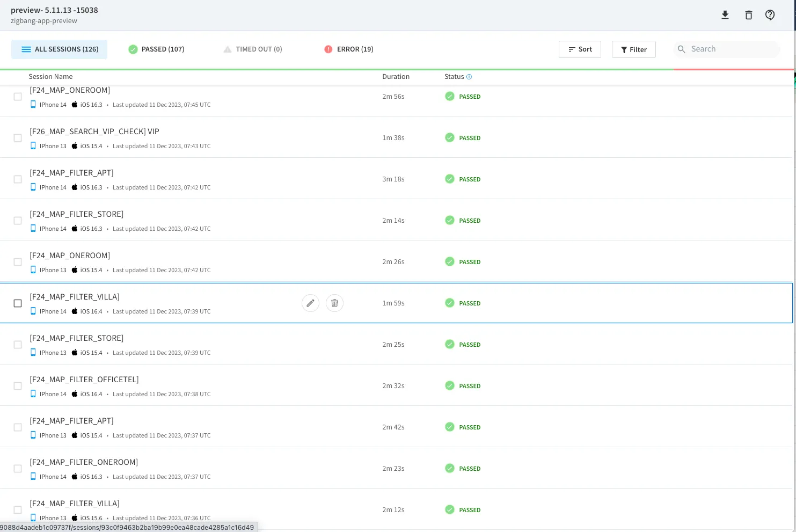Edit the hovered F24_MAP_FILTER_VILLA session with the pencil icon
This screenshot has width=796, height=532.
click(311, 303)
